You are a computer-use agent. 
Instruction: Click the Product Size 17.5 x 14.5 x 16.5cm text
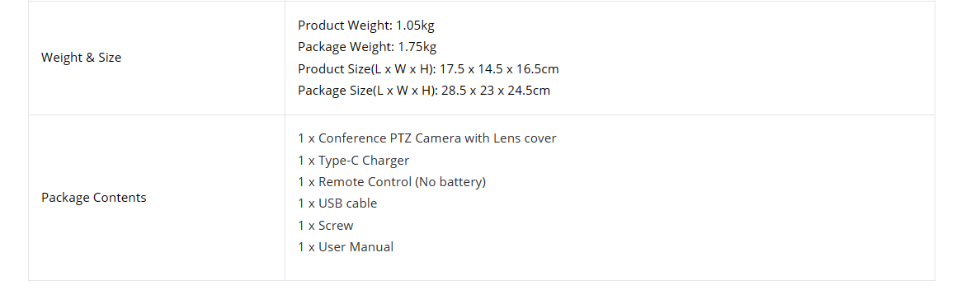click(x=428, y=68)
